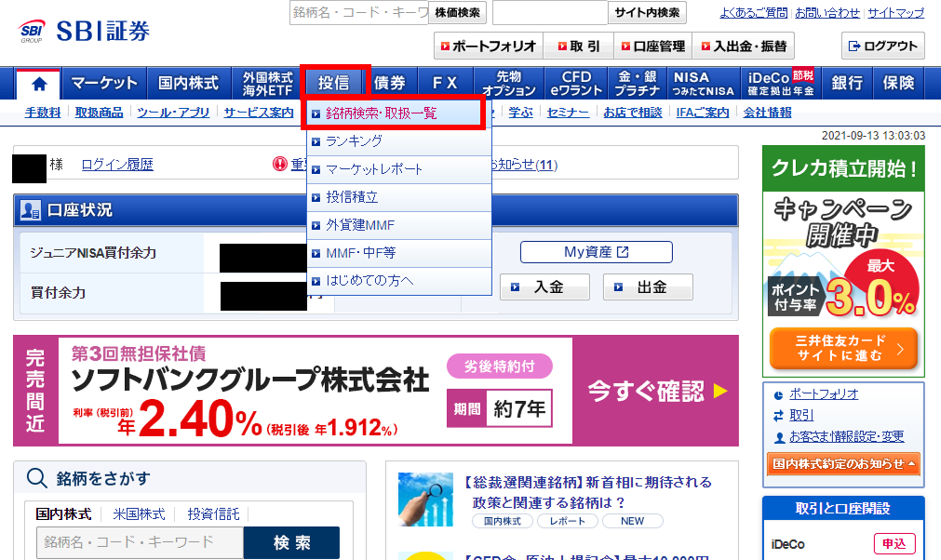This screenshot has width=941, height=560.
Task: Open the お問い合わせ link
Action: [827, 13]
